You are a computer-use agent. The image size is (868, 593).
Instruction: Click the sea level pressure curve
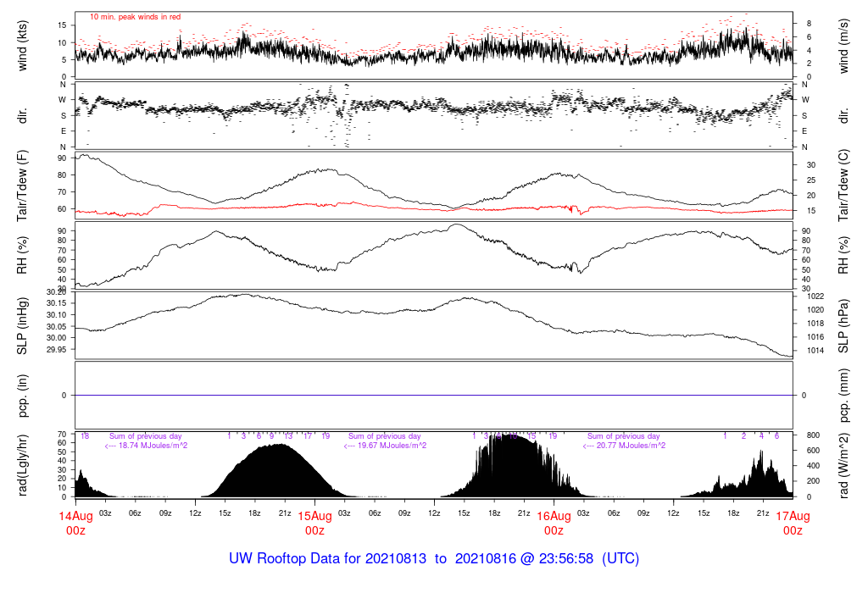(434, 308)
